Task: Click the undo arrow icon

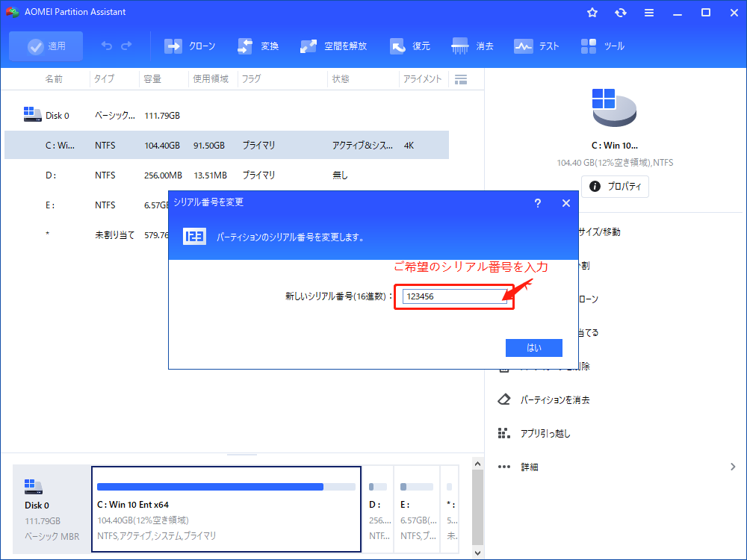Action: point(107,46)
